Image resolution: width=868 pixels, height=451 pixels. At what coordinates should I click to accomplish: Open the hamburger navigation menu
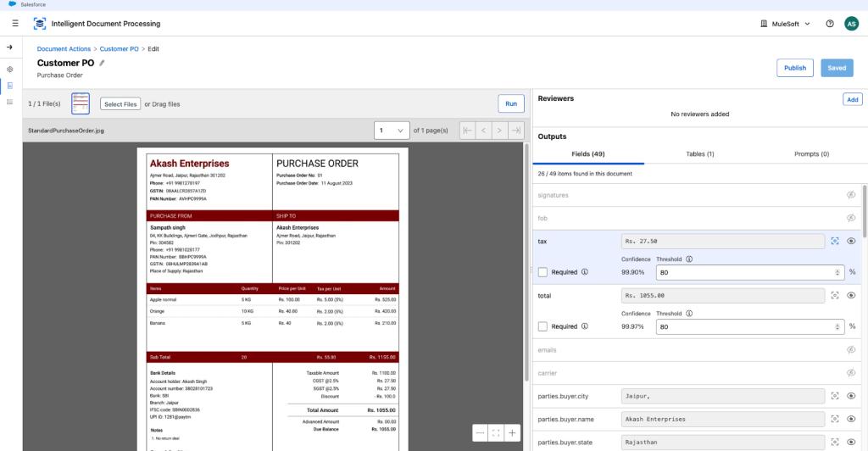[x=15, y=23]
